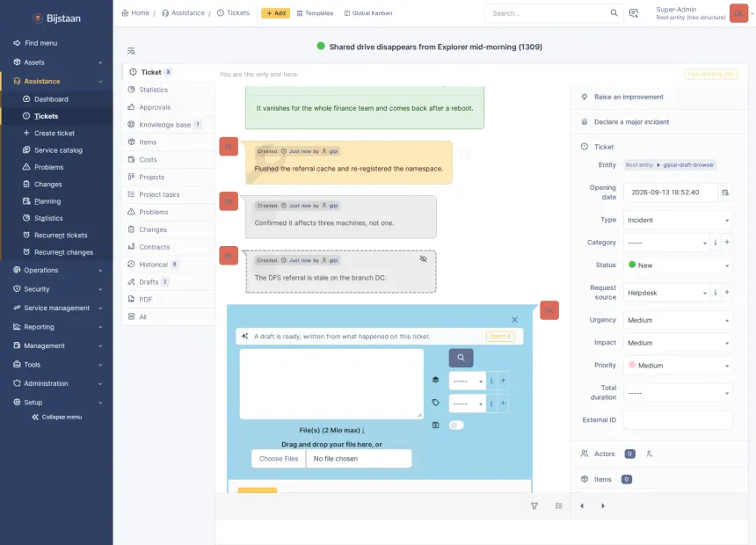Tick the checkbox beside the flushed cache followup
Screen dimensions: 756x545
(x=464, y=153)
